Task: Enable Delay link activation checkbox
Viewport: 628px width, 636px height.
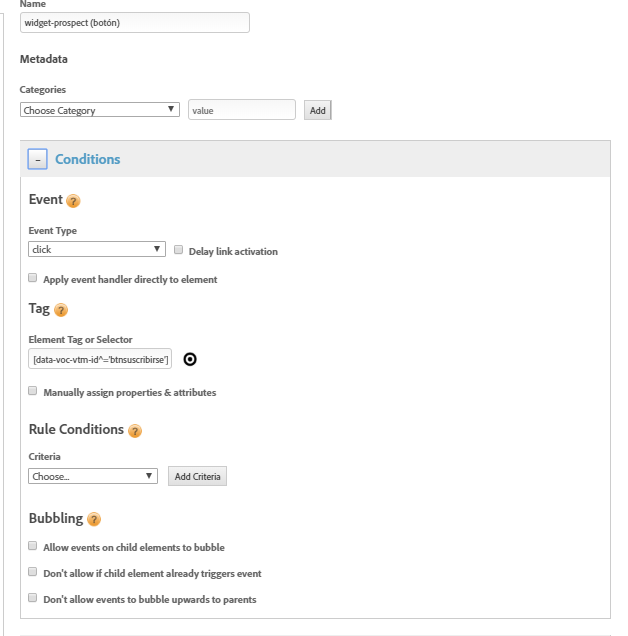Action: coord(179,250)
